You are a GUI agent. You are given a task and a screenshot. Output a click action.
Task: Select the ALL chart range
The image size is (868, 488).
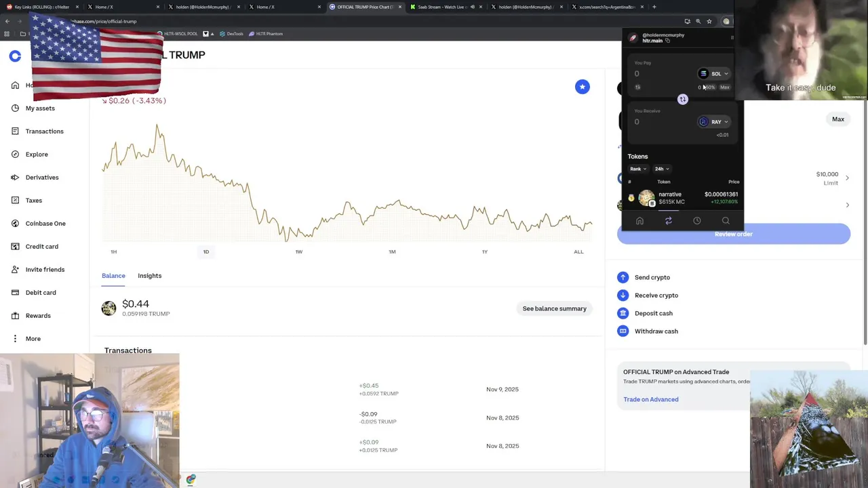578,252
